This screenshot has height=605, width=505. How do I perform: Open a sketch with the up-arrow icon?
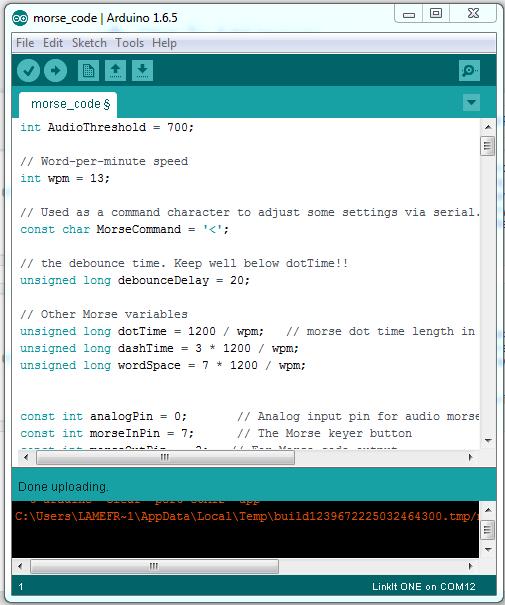point(115,71)
